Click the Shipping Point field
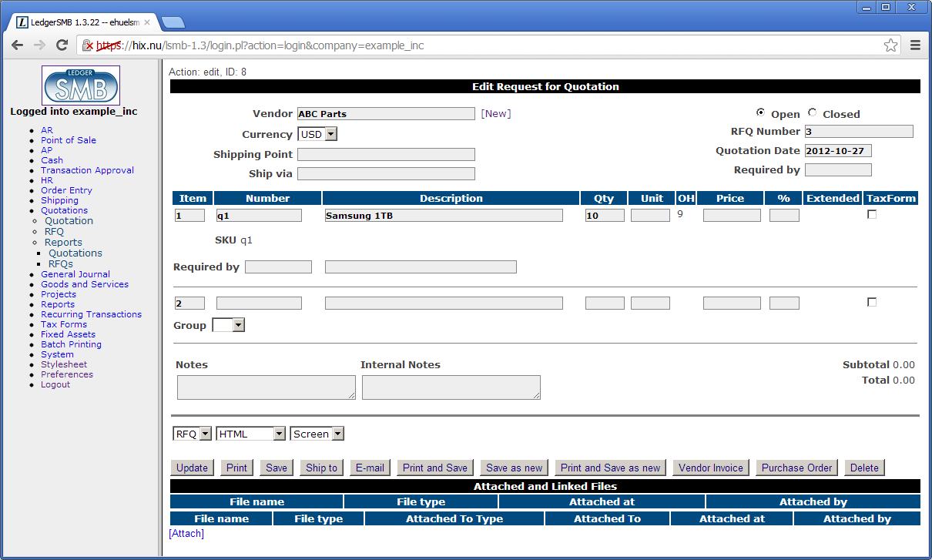The width and height of the screenshot is (932, 560). (386, 154)
